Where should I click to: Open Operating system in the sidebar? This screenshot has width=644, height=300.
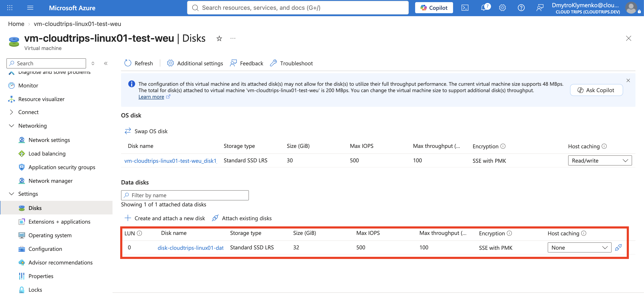point(50,235)
